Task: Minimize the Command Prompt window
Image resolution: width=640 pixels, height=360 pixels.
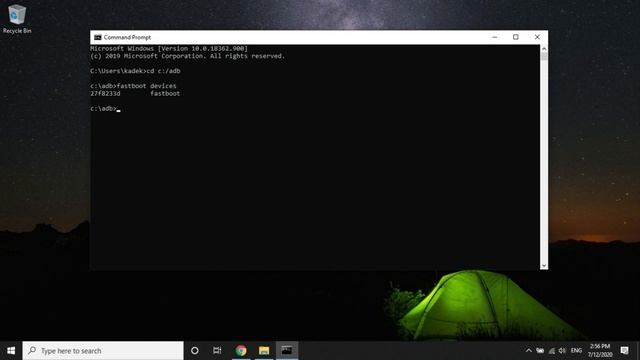Action: (495, 37)
